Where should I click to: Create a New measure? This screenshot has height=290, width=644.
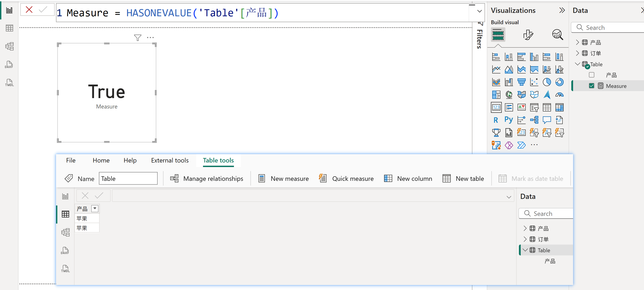(x=284, y=178)
